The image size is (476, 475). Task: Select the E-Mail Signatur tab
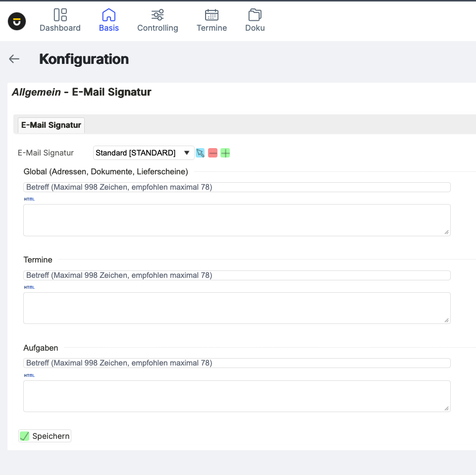(51, 125)
